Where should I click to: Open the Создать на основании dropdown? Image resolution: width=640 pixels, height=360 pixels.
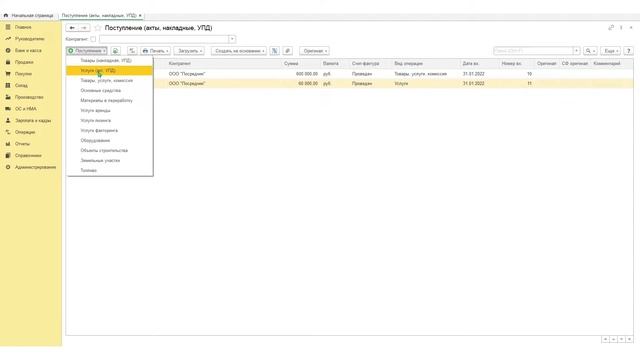tap(239, 51)
